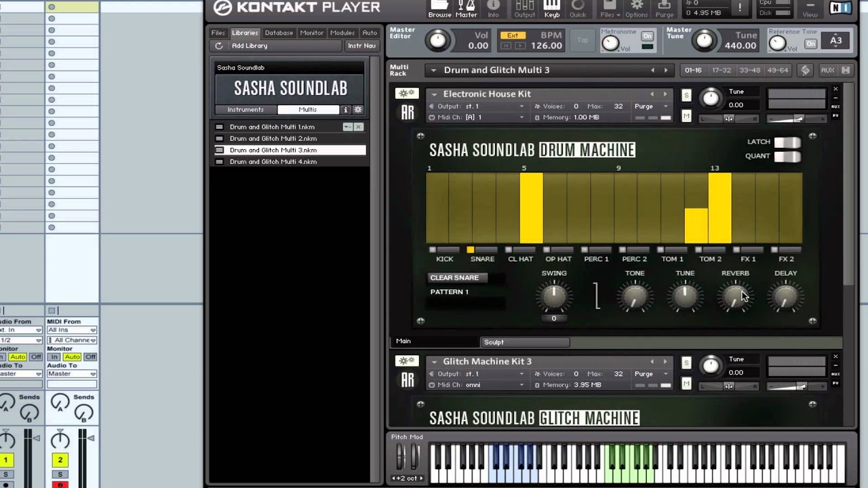Screen dimensions: 868x488
Task: Open the Browse panel icon
Action: [x=439, y=9]
